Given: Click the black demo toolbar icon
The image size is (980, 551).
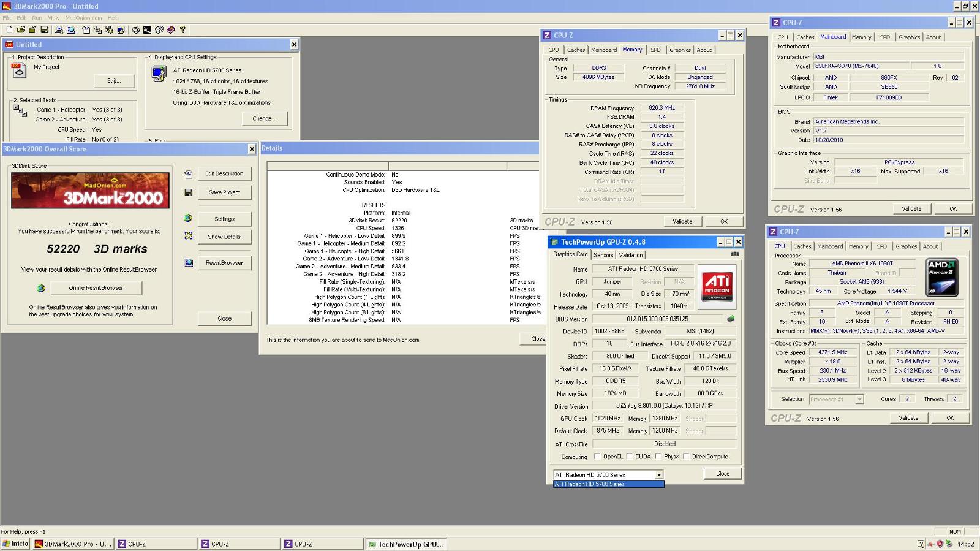Looking at the screenshot, I should (147, 29).
